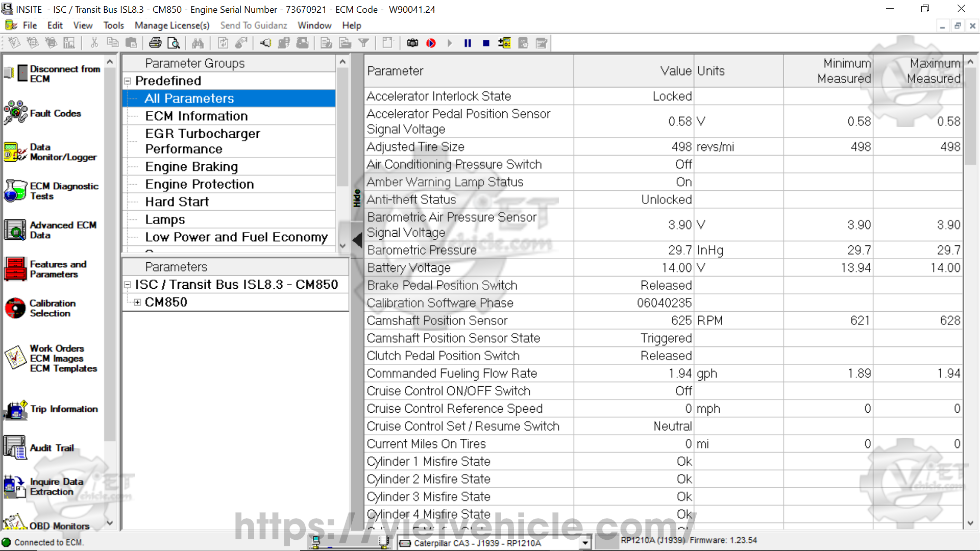Select Engine Protection parameter group
The height and width of the screenshot is (551, 980).
point(199,184)
